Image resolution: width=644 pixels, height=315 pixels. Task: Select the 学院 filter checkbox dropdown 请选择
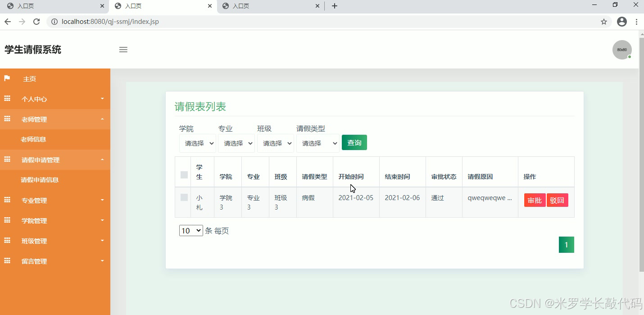coord(197,143)
